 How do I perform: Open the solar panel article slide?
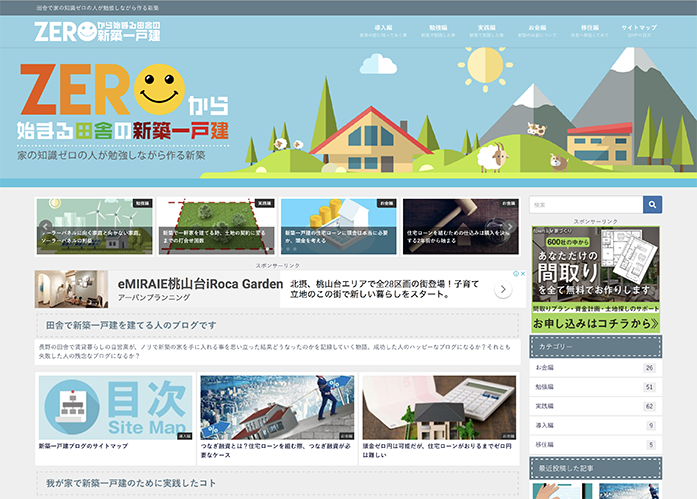[95, 227]
